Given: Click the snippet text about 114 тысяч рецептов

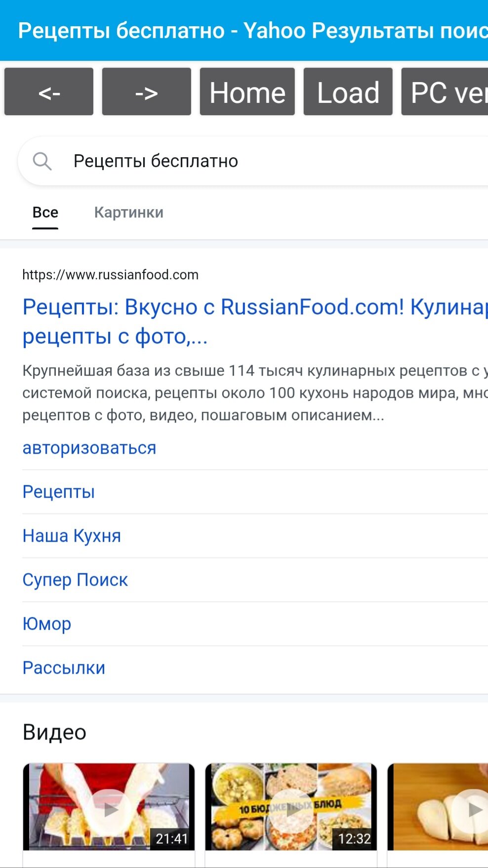Looking at the screenshot, I should click(x=255, y=393).
